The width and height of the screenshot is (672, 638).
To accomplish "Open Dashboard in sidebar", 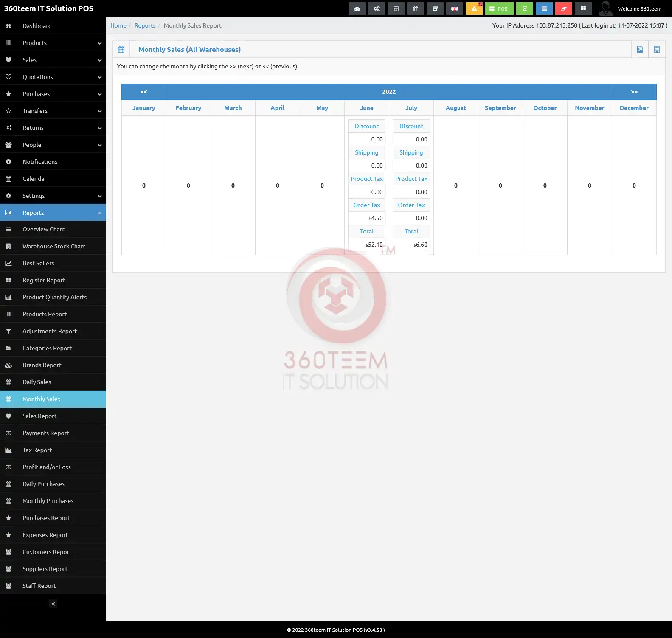I will pyautogui.click(x=53, y=26).
